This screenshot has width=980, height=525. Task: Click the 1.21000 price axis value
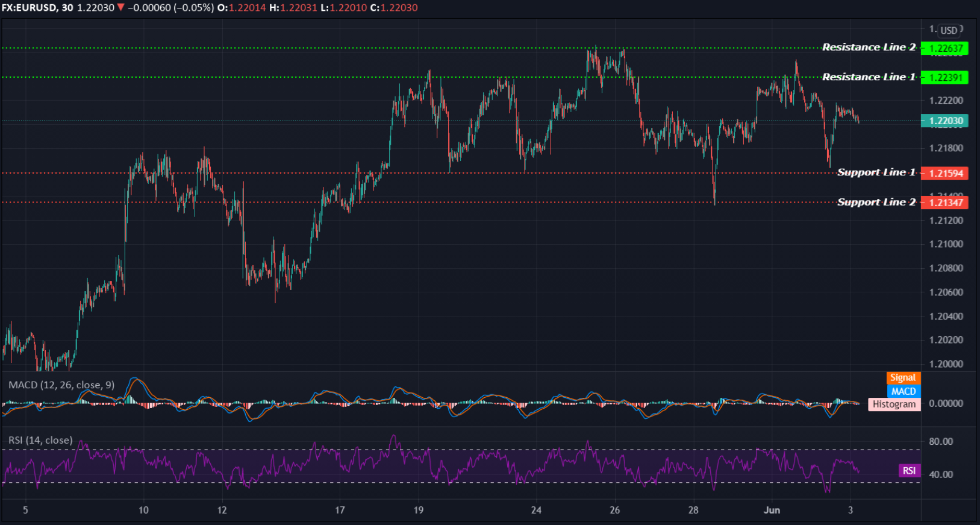click(946, 244)
